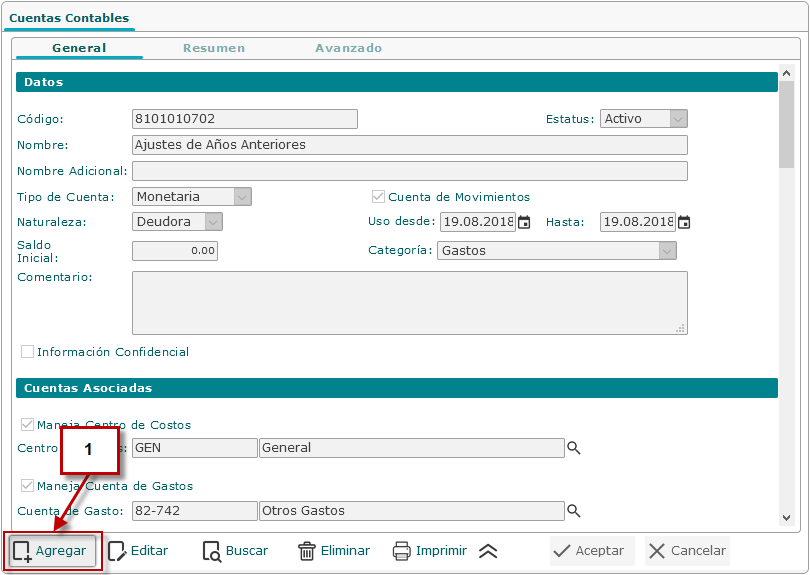Open calendar for Hasta date
Viewport: 810px width, 575px height.
click(684, 222)
